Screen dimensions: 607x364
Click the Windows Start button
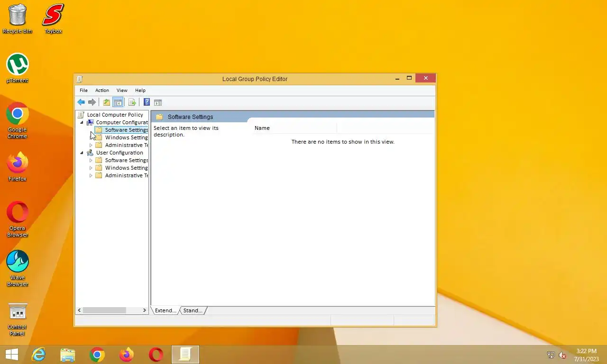[12, 355]
